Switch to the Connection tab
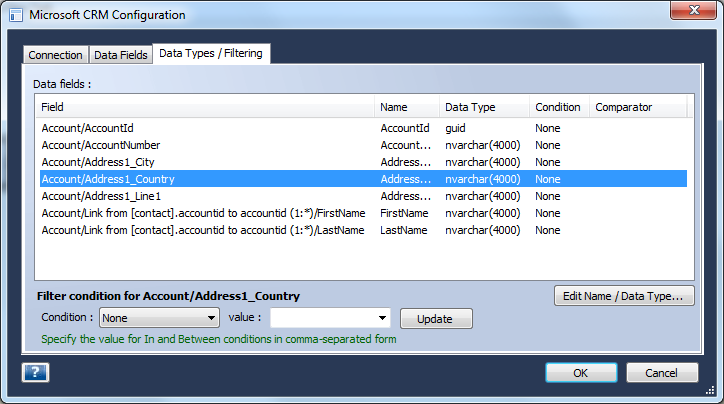The width and height of the screenshot is (724, 404). 55,55
